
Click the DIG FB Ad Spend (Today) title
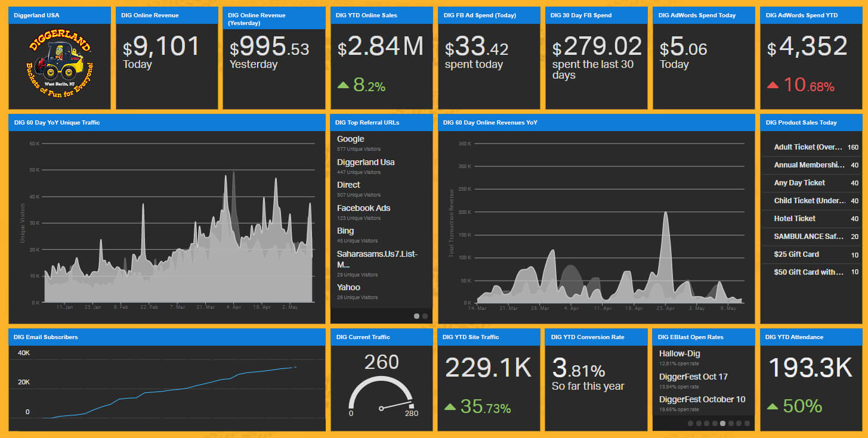(480, 15)
